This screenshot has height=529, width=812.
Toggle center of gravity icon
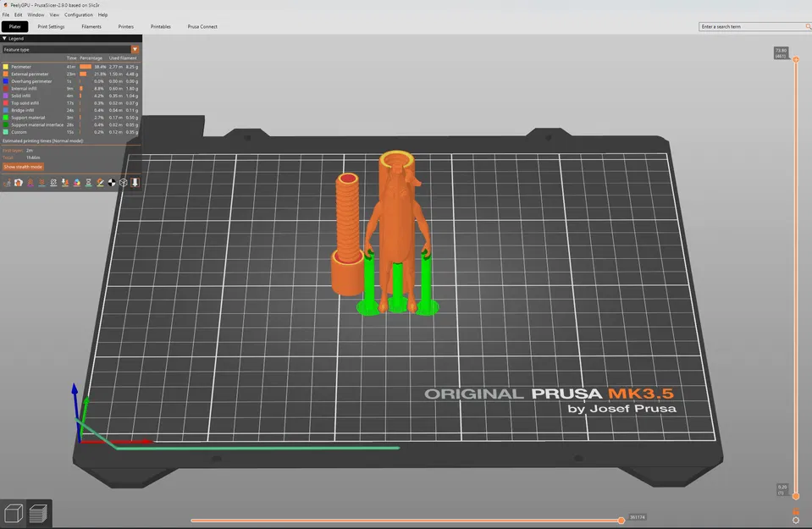click(112, 183)
